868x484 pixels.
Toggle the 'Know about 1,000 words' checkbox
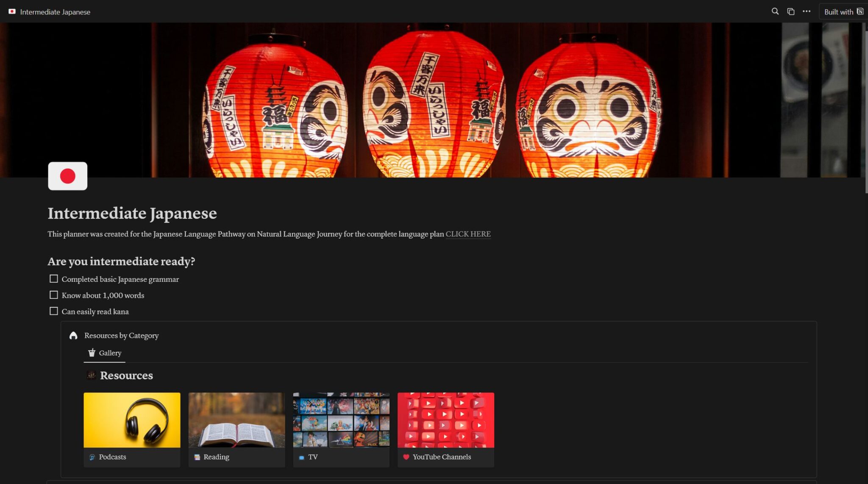point(53,295)
